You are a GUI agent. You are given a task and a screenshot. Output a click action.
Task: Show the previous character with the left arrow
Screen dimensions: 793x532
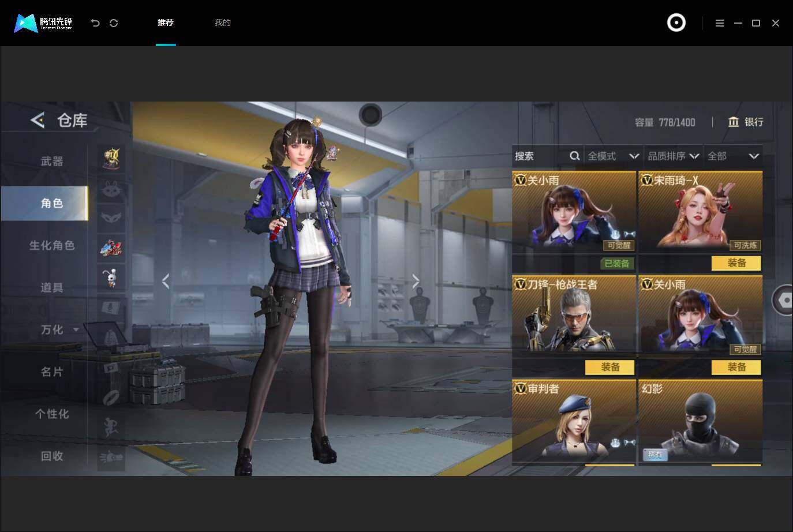coord(166,281)
